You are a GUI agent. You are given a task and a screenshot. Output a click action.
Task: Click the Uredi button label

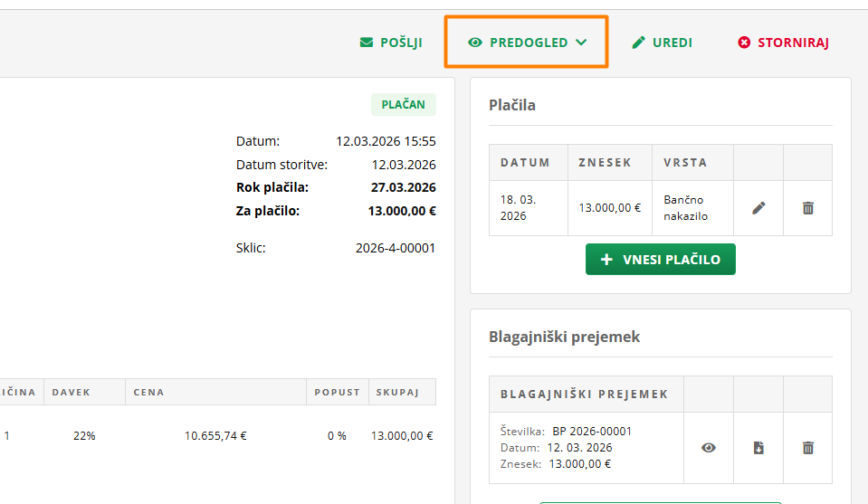pos(672,43)
